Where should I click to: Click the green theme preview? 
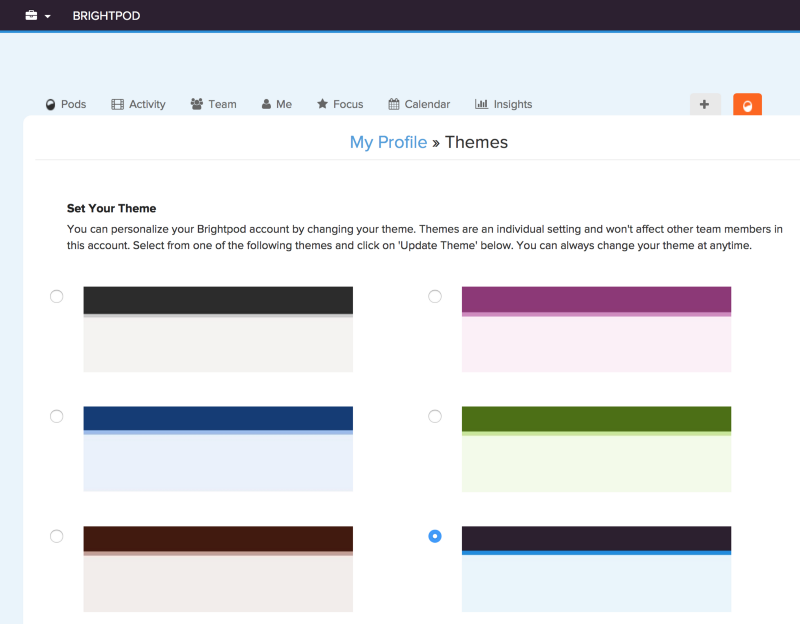(x=596, y=449)
